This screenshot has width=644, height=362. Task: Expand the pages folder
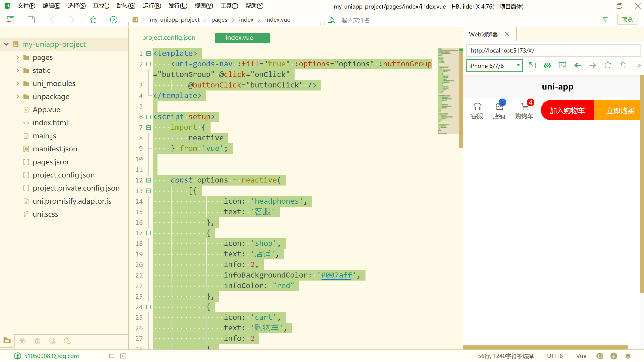18,57
